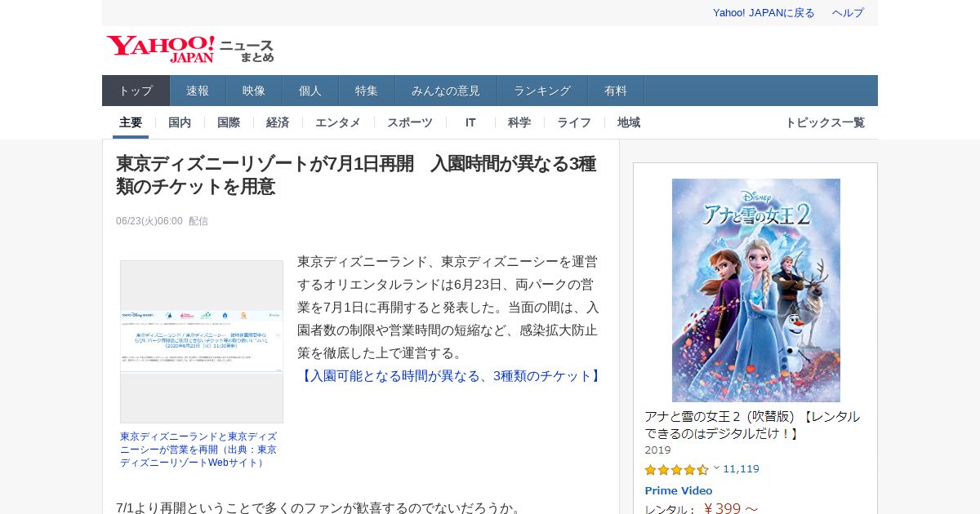
Task: Open the みんなの意見 tab
Action: pos(446,91)
